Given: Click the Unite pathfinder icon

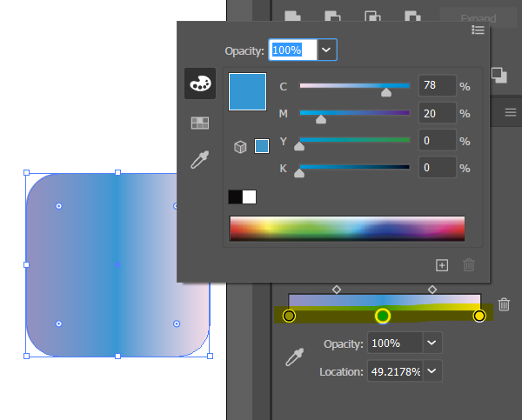Looking at the screenshot, I should tap(293, 16).
